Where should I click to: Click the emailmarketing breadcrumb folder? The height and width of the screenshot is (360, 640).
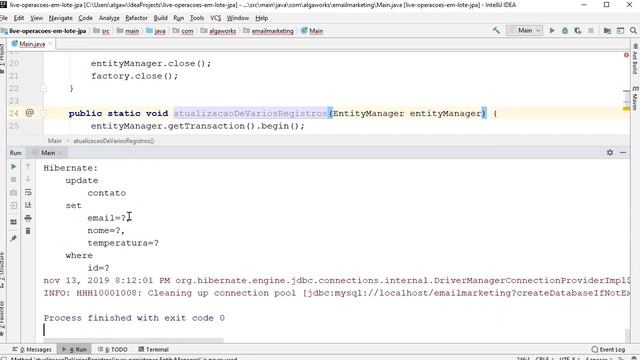(269, 31)
